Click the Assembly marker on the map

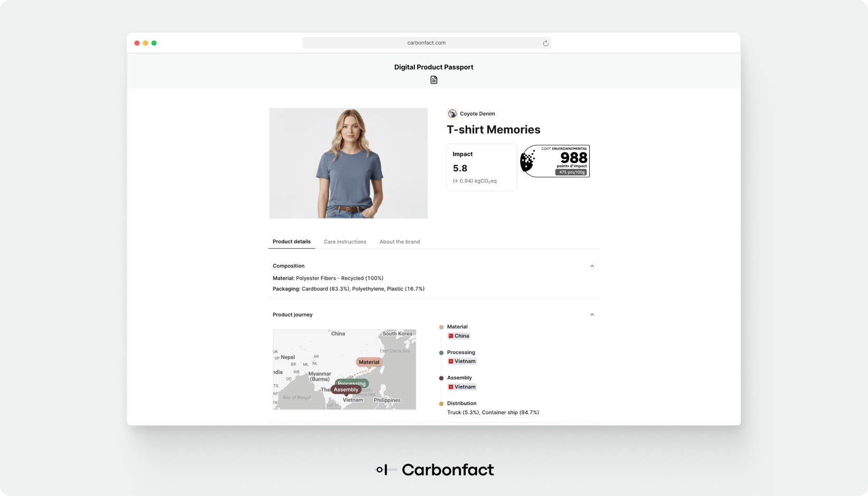click(346, 390)
